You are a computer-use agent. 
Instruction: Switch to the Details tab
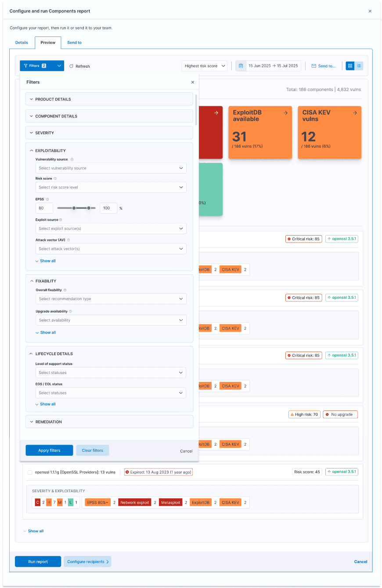click(22, 43)
